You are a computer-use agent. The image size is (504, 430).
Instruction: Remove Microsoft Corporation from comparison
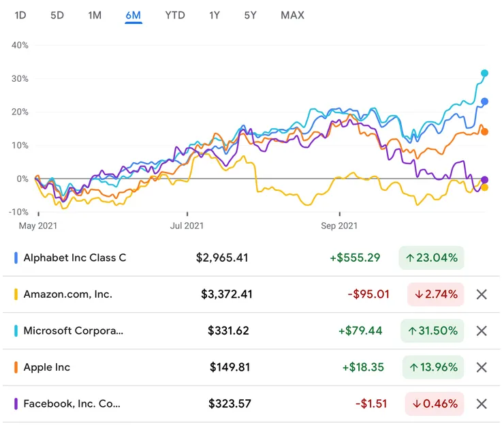click(482, 331)
